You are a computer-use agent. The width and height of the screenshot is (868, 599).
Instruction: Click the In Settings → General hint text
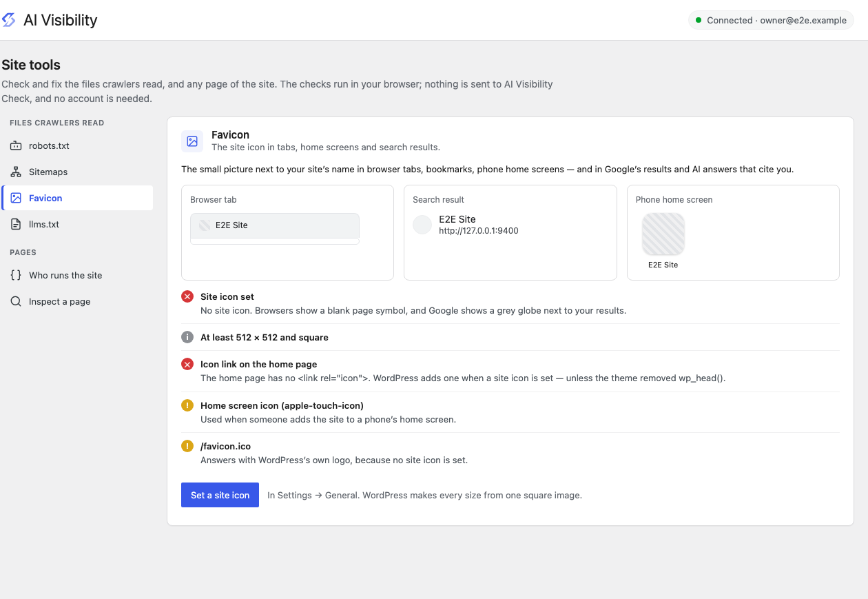point(425,495)
